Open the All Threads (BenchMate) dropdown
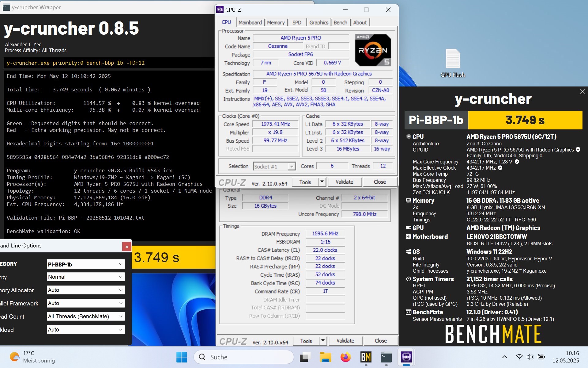588x368 pixels. click(86, 316)
